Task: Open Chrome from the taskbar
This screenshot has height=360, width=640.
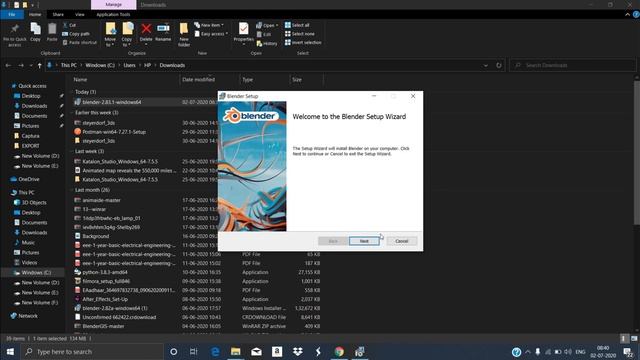Action: pos(339,352)
